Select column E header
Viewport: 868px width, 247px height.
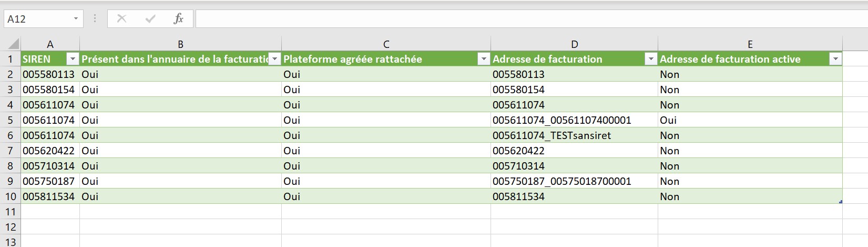click(x=750, y=44)
